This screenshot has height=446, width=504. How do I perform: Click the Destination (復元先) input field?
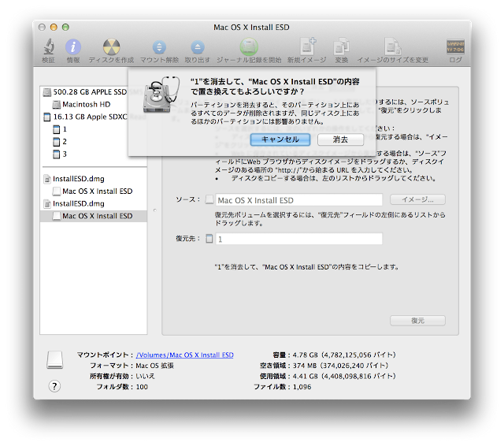pyautogui.click(x=299, y=239)
